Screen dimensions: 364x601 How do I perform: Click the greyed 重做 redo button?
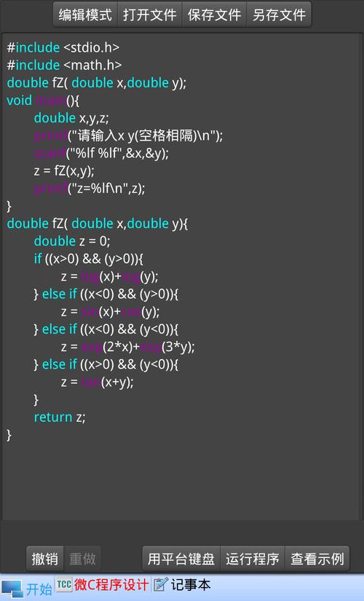[x=82, y=559]
